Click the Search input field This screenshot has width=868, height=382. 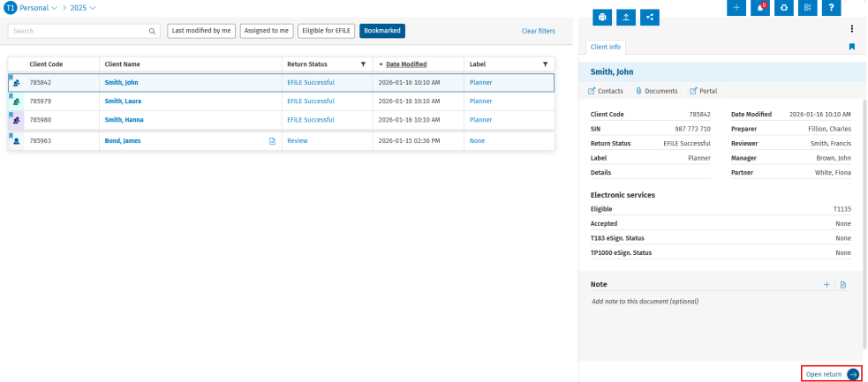coord(79,31)
